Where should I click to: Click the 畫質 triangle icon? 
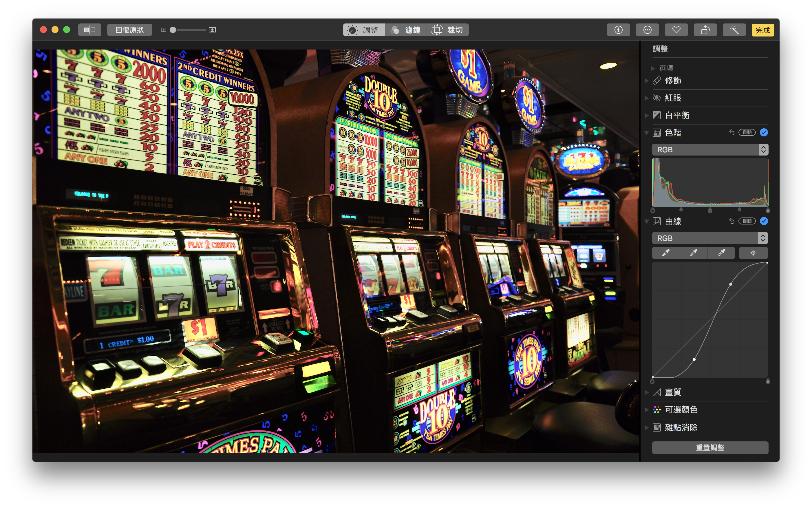click(x=656, y=392)
